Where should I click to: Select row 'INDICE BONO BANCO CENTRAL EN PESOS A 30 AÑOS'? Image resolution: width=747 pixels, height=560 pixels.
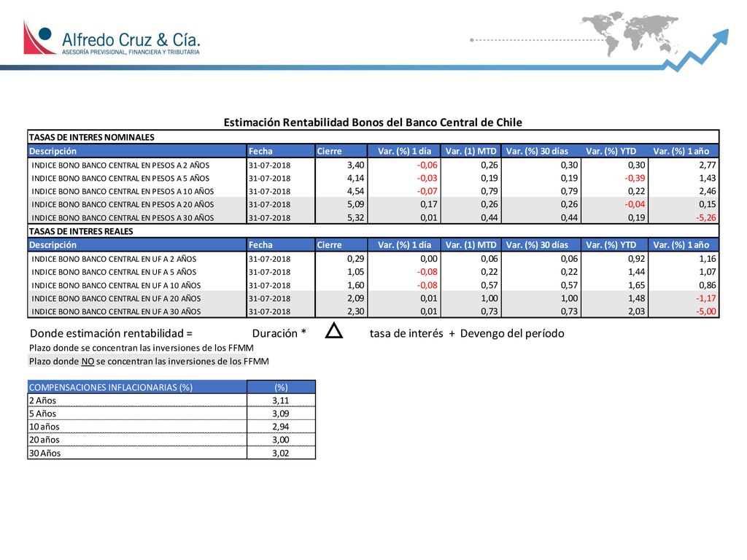[x=373, y=217]
